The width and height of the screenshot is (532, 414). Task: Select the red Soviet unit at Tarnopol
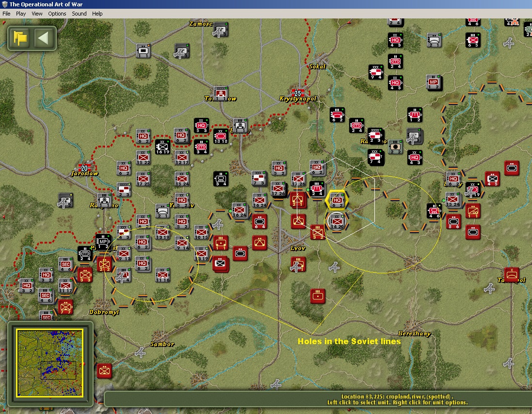pos(512,275)
